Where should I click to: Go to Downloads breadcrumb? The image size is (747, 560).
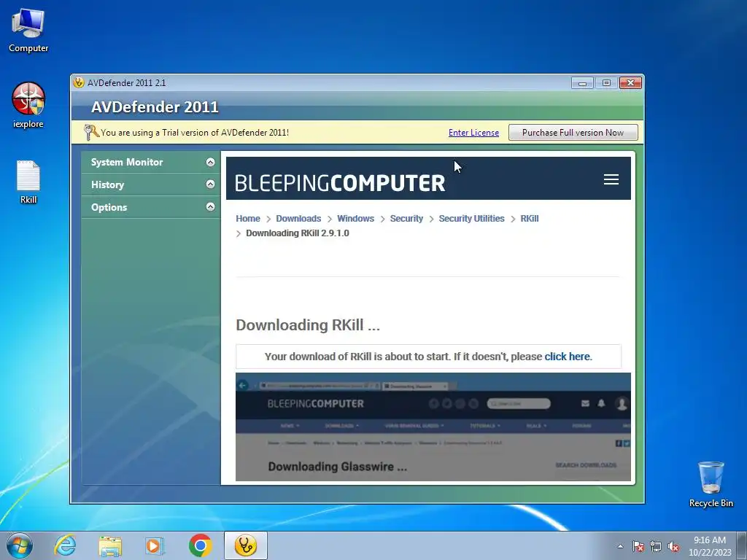point(298,219)
